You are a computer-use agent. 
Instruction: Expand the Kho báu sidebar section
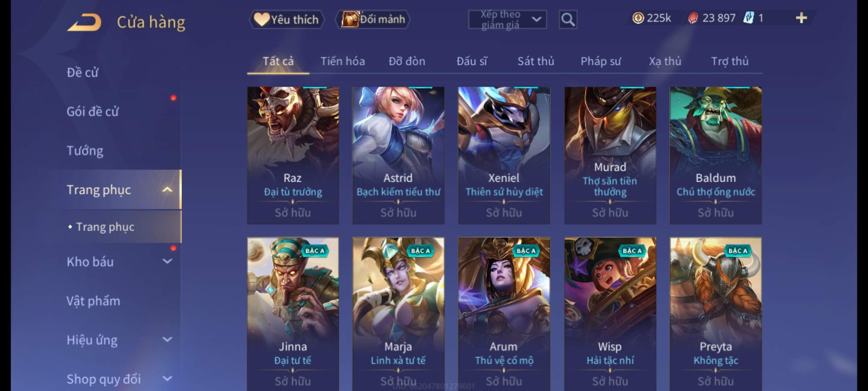167,261
